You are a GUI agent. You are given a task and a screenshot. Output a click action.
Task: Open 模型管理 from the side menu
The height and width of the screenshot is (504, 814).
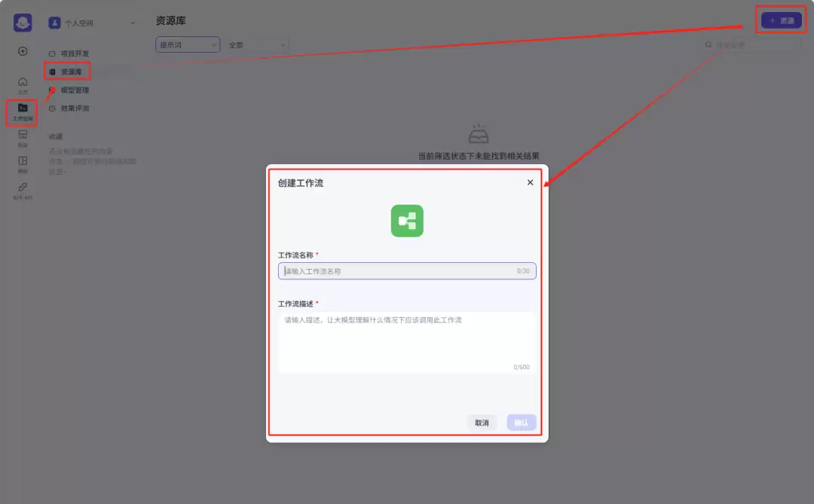click(74, 90)
